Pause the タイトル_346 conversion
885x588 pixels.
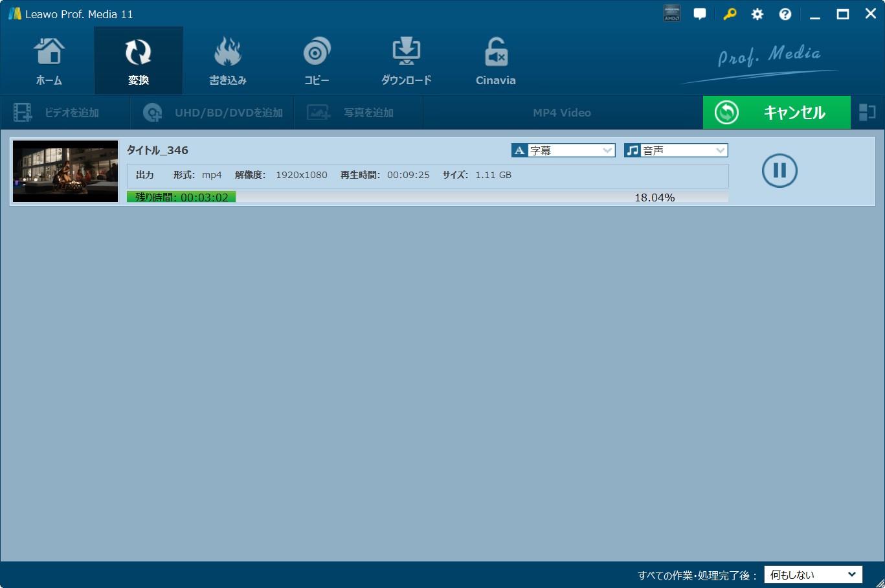[x=779, y=170]
